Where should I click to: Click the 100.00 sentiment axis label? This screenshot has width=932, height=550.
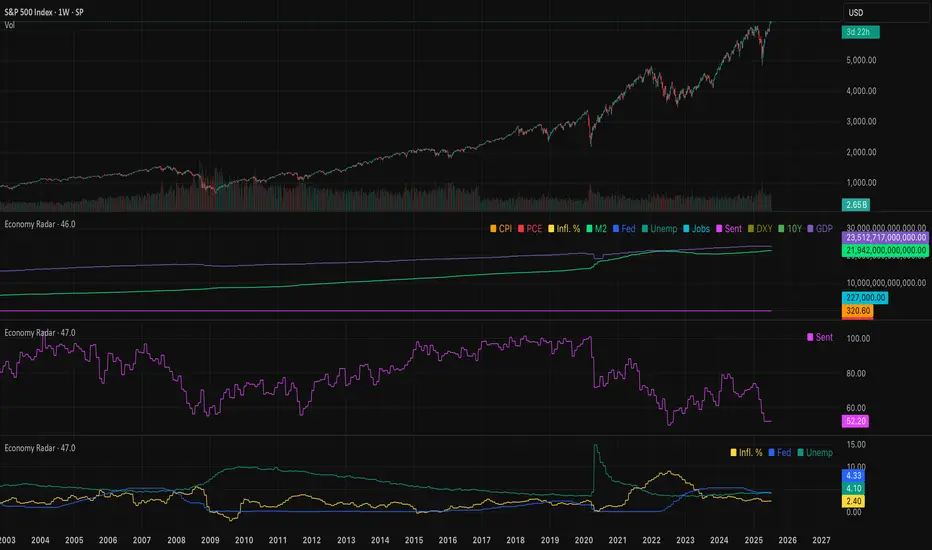[x=858, y=338]
